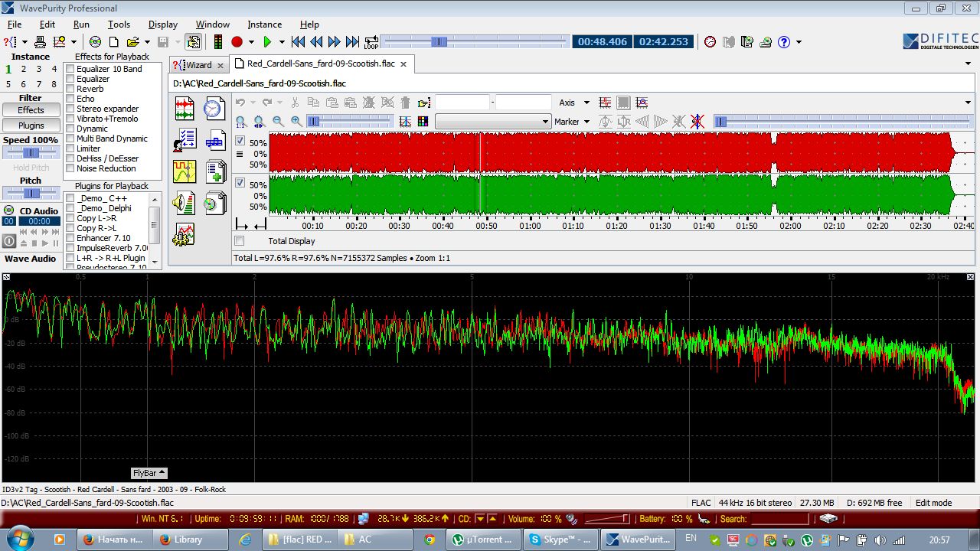Click the 01:00 mark on the timeline
Viewport: 980px width, 551px height.
tap(530, 226)
